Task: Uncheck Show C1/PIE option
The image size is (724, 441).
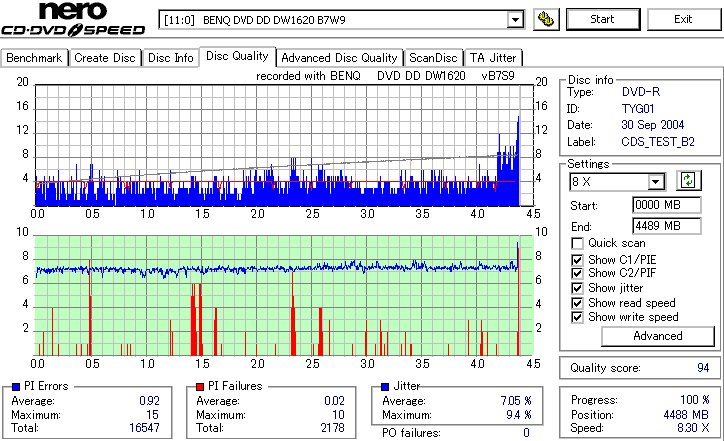Action: click(577, 260)
